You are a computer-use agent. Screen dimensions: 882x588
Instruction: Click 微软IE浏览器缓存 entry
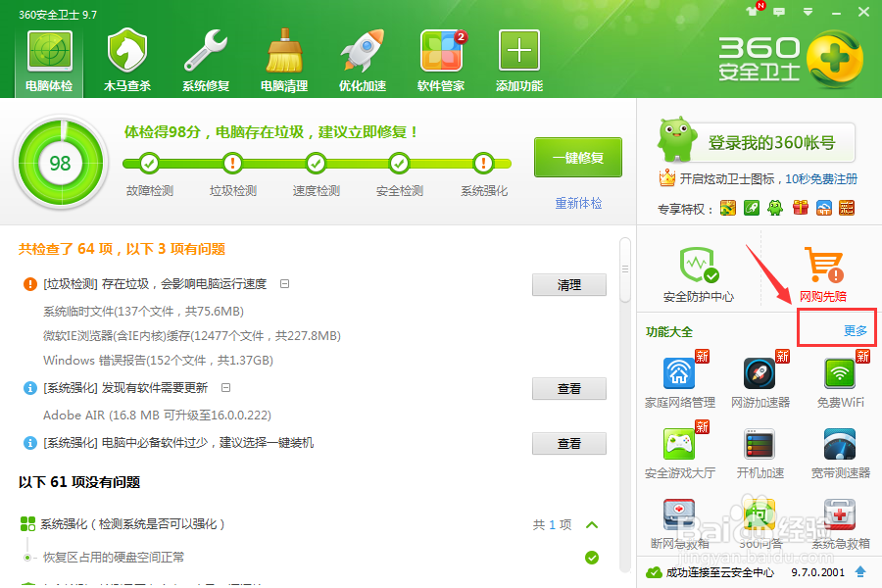click(x=192, y=336)
